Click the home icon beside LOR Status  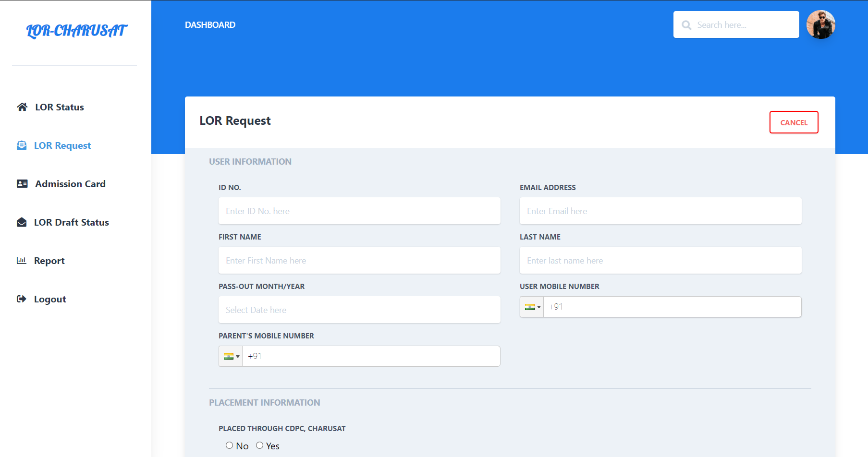(22, 107)
